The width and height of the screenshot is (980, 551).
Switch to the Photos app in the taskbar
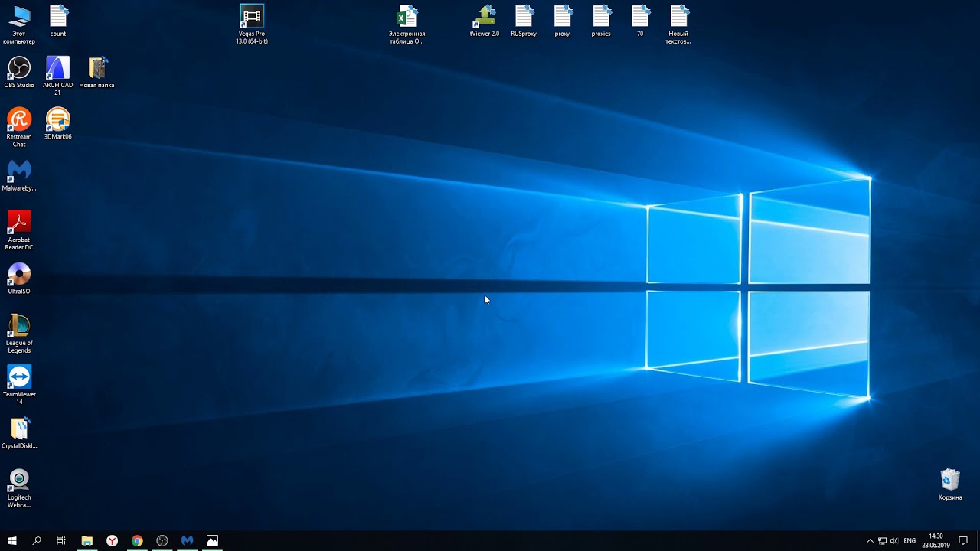pos(212,540)
